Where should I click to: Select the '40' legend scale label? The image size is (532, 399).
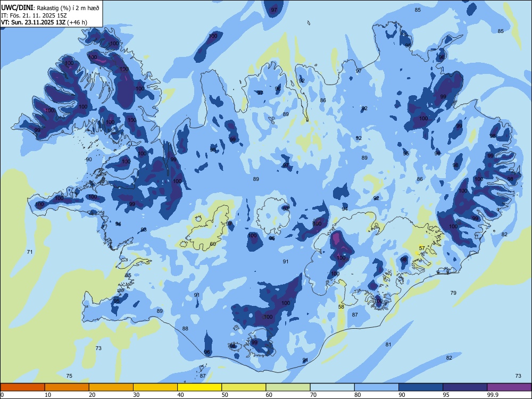(x=180, y=395)
